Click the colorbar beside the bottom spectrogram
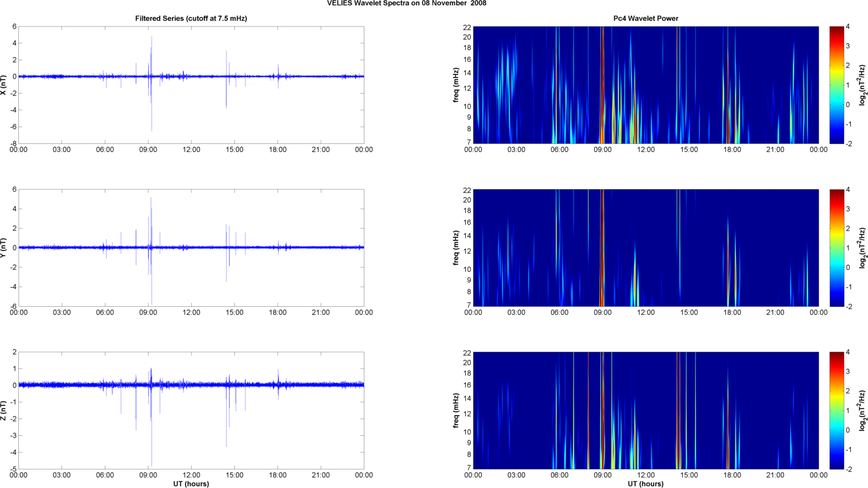Screen dimensions: 868x488 836,411
